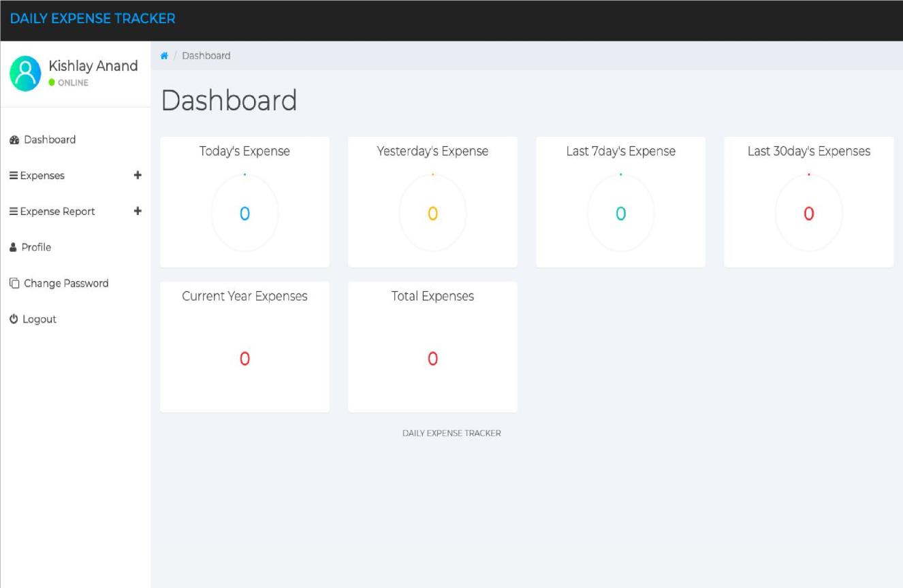
Task: Click the home icon in the breadcrumb
Action: pos(164,56)
